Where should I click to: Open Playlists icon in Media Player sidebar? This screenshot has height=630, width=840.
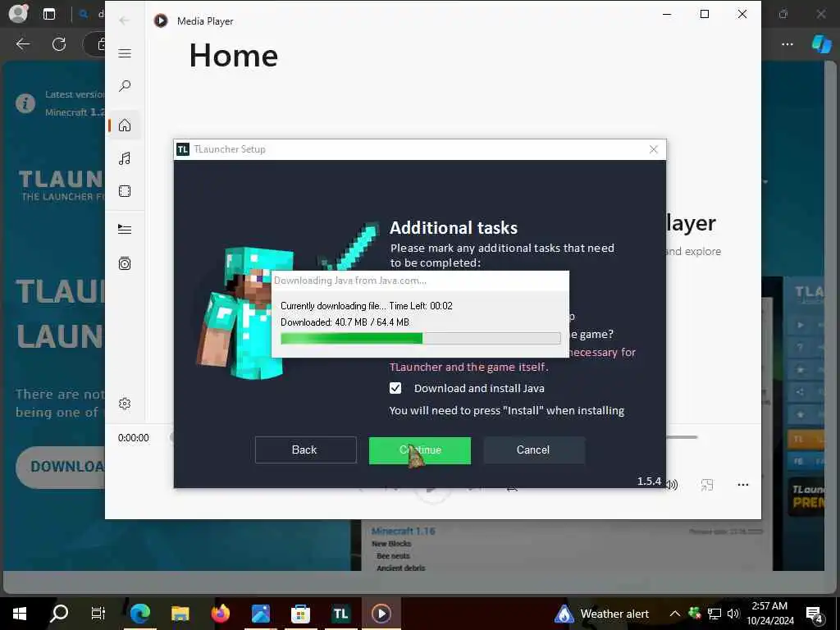[x=125, y=263]
